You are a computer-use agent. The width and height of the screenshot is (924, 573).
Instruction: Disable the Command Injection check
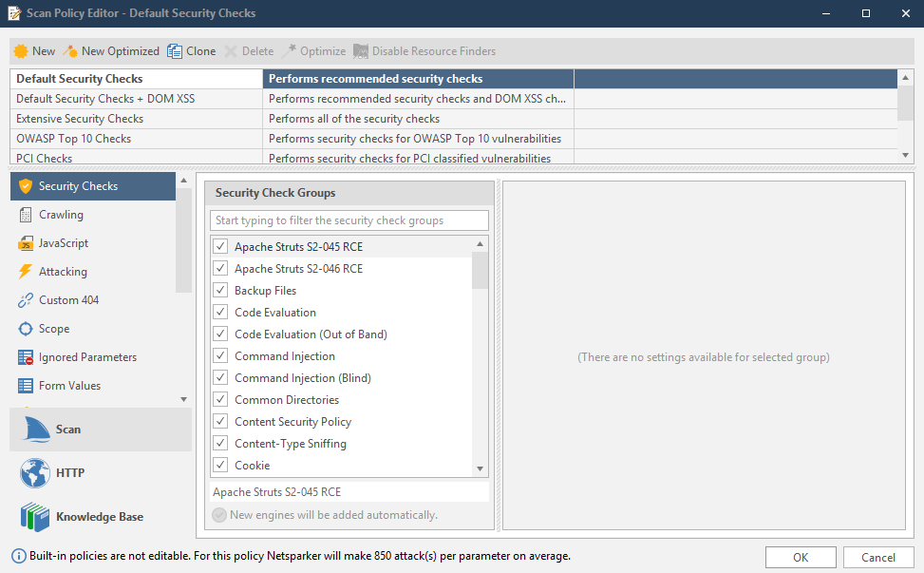click(219, 355)
